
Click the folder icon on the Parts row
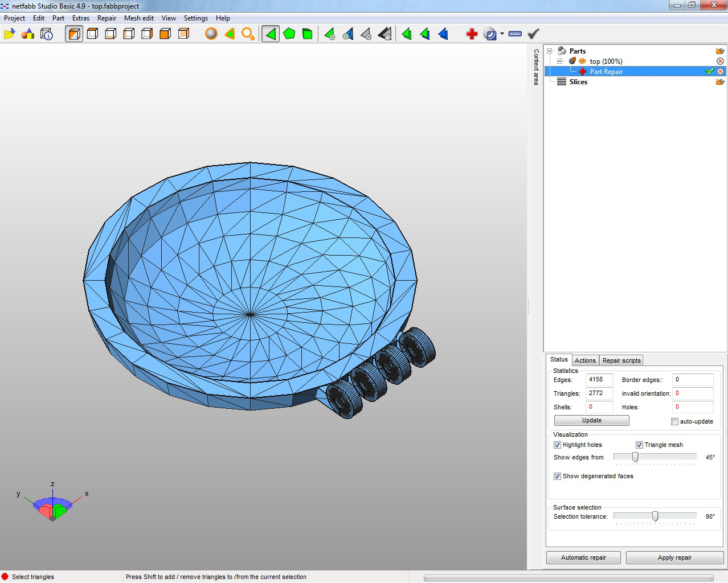[x=720, y=51]
